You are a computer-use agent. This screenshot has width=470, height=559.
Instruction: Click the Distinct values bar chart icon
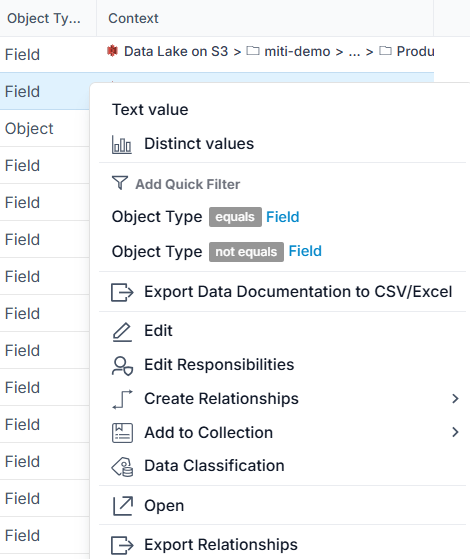point(122,144)
